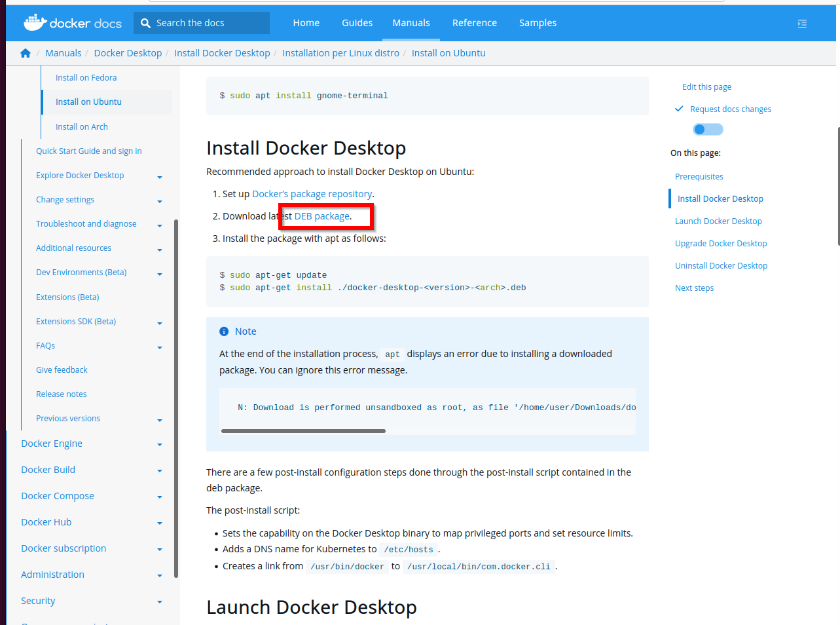This screenshot has width=840, height=625.
Task: Expand Administration arrow
Action: pyautogui.click(x=160, y=576)
